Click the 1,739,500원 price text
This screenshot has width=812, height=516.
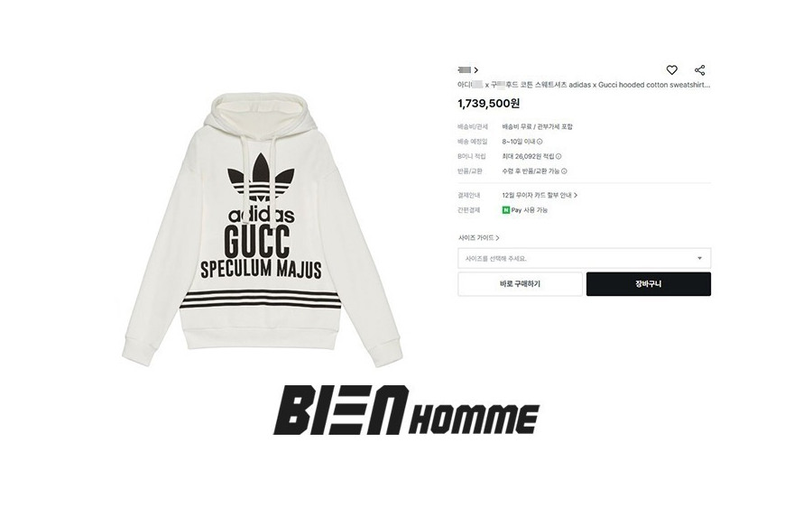488,104
